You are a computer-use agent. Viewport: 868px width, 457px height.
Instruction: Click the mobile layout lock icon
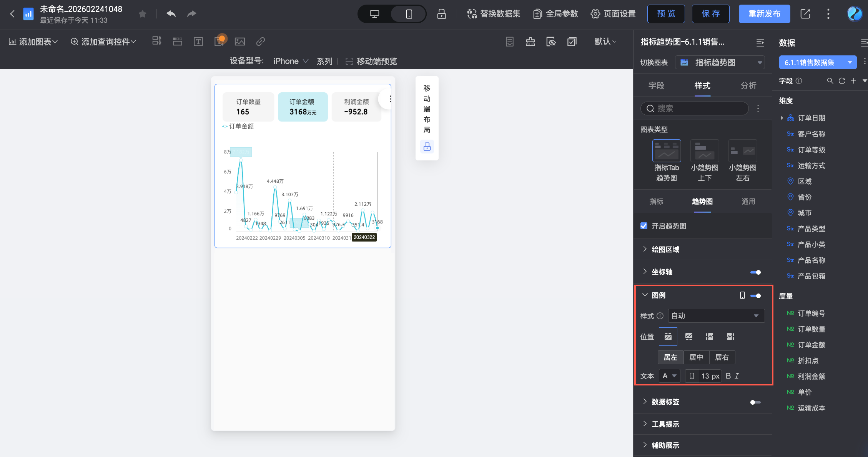pyautogui.click(x=427, y=147)
